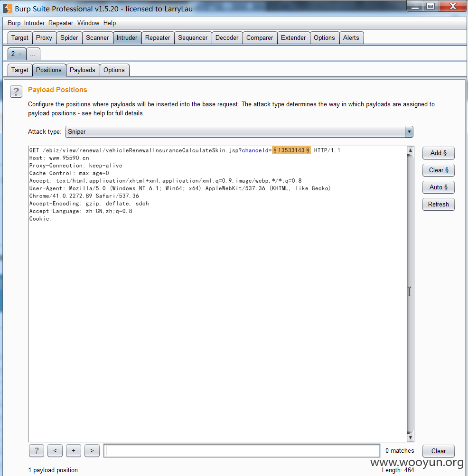Click the Accept-Language header line

pyautogui.click(x=81, y=211)
